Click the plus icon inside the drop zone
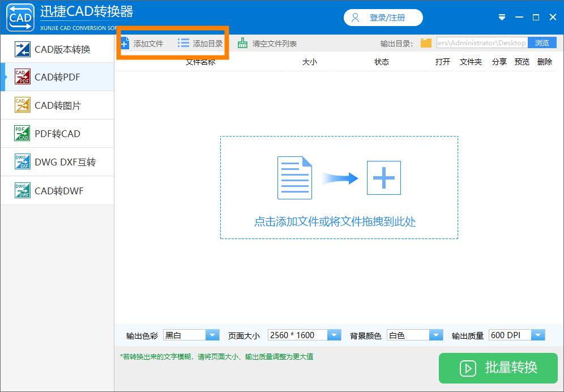This screenshot has height=392, width=564. click(x=384, y=177)
